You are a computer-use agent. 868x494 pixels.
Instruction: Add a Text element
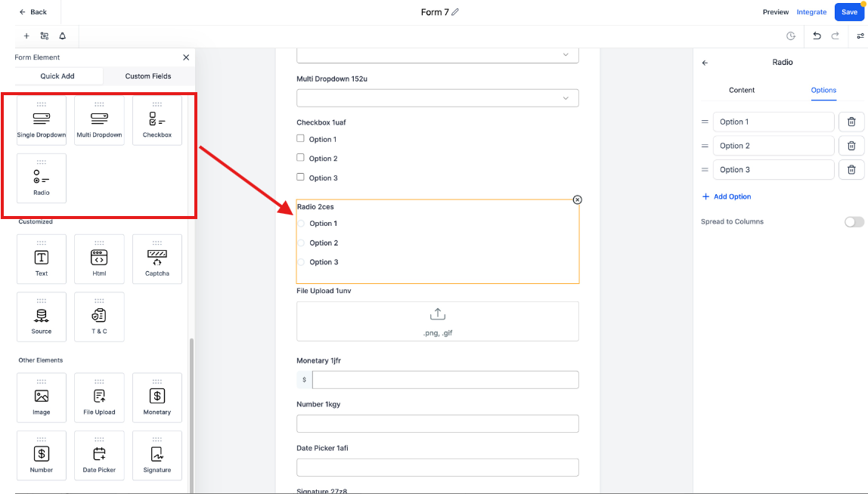(x=42, y=259)
